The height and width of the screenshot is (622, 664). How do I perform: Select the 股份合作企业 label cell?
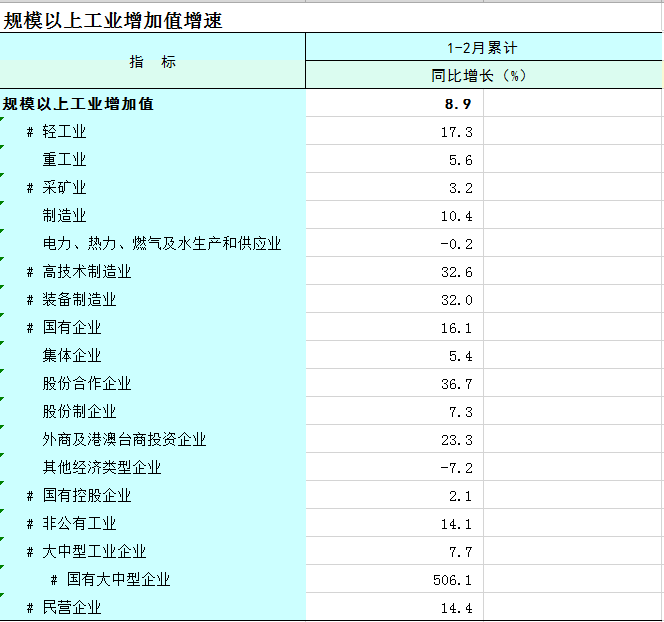87,384
